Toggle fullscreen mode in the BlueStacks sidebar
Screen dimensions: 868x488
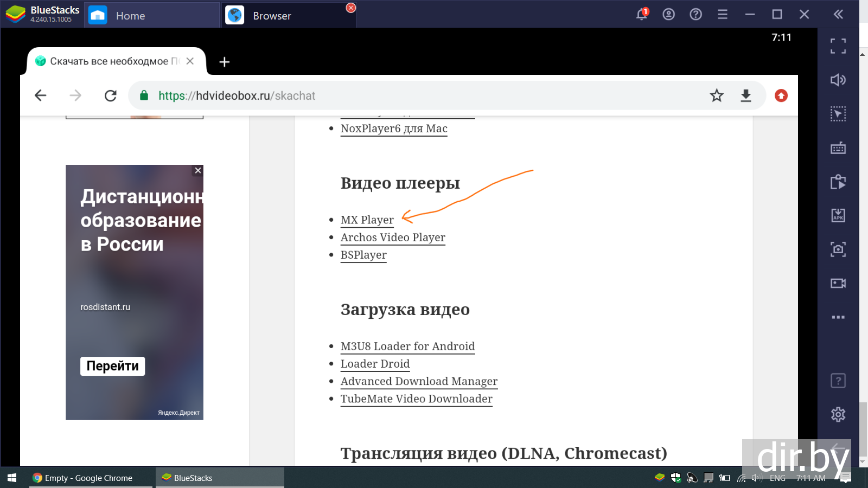tap(838, 46)
